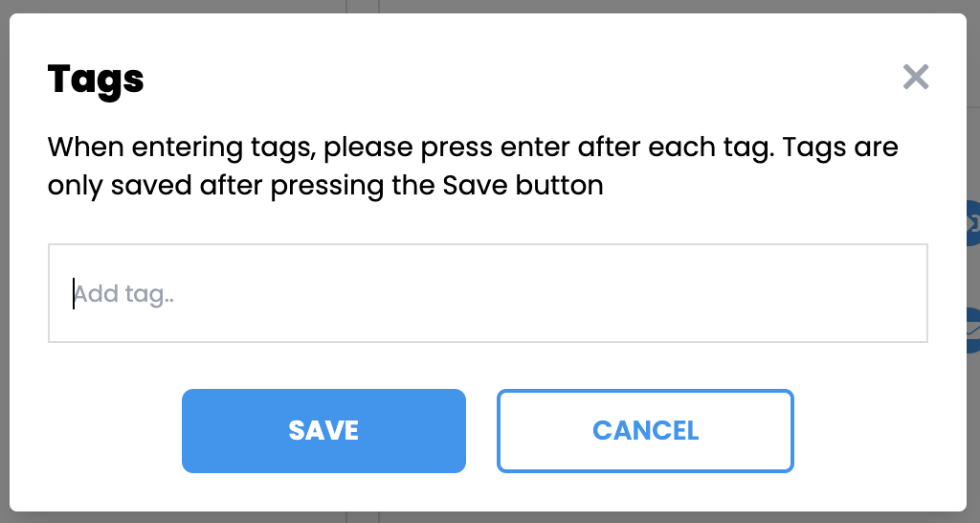The image size is (980, 523).
Task: Hit the X icon beside the Tags title
Action: click(x=916, y=77)
